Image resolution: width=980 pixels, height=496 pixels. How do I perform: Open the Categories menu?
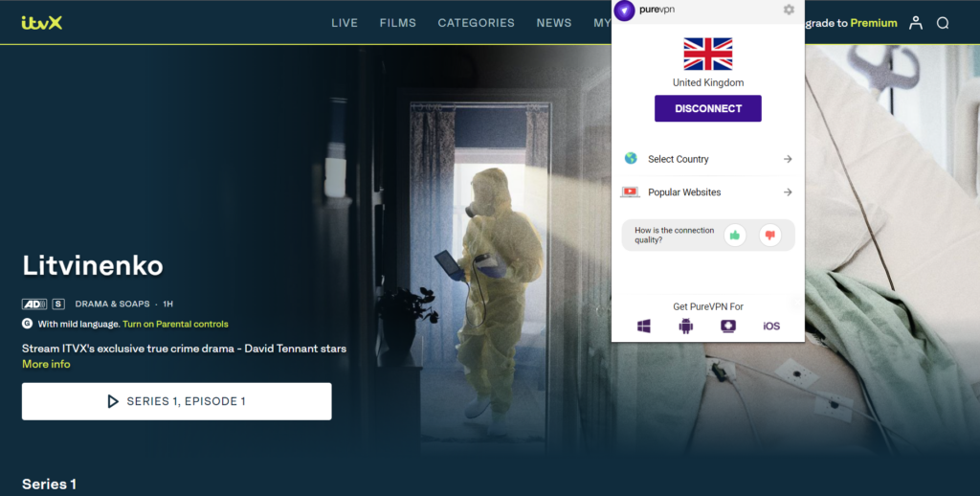[x=476, y=23]
